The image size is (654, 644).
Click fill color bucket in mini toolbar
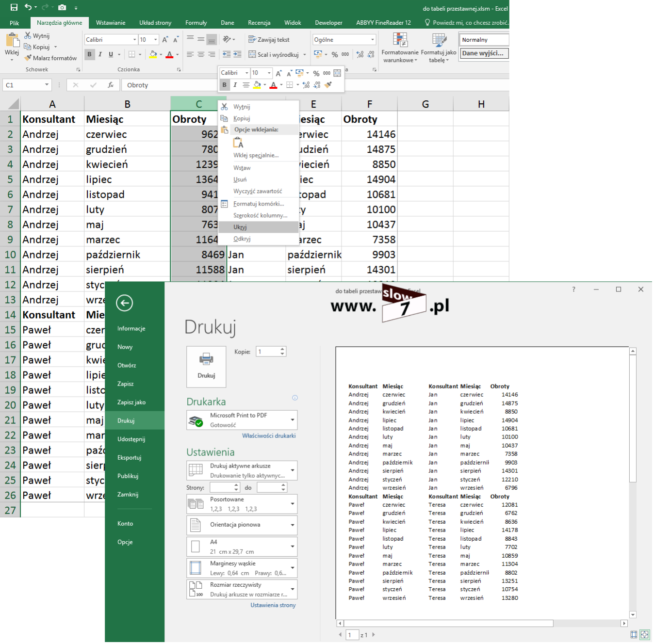coord(257,85)
